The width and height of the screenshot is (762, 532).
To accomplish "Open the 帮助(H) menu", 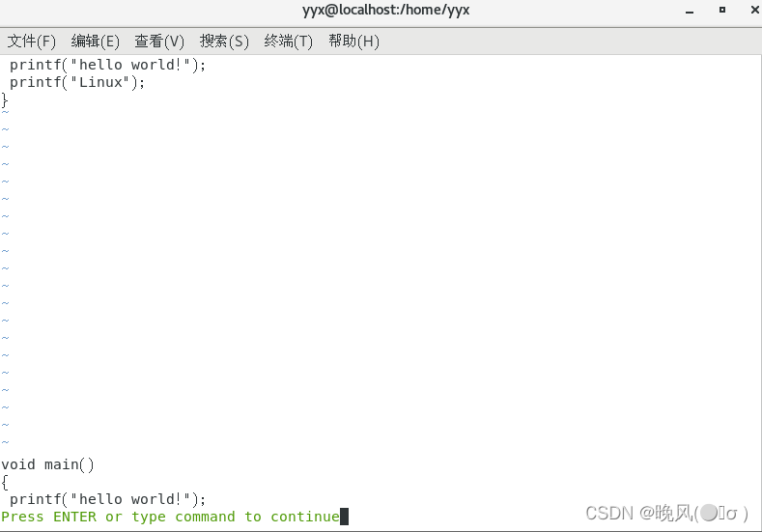I will (353, 42).
